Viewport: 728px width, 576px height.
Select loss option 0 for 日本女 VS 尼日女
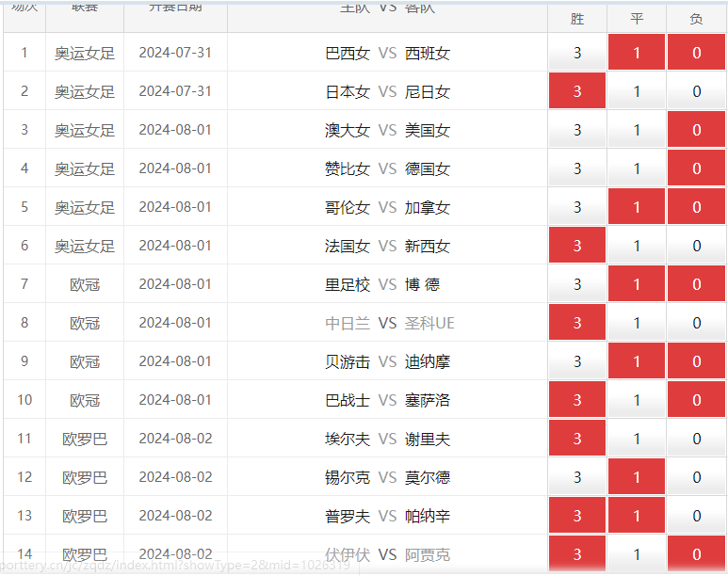(x=696, y=91)
